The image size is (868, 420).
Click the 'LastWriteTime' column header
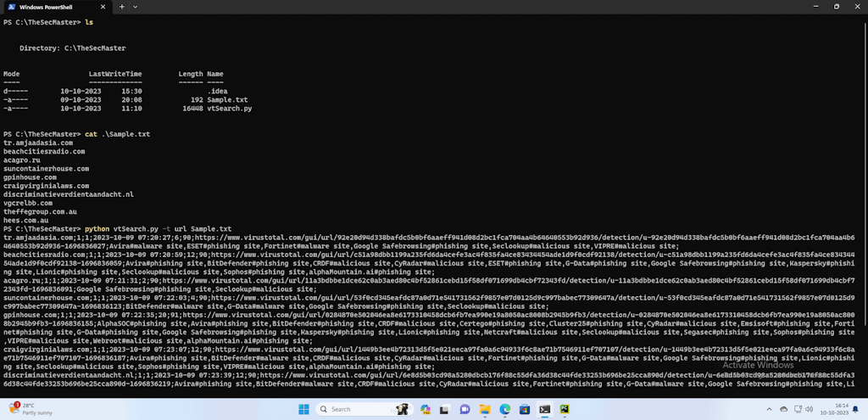(x=115, y=74)
